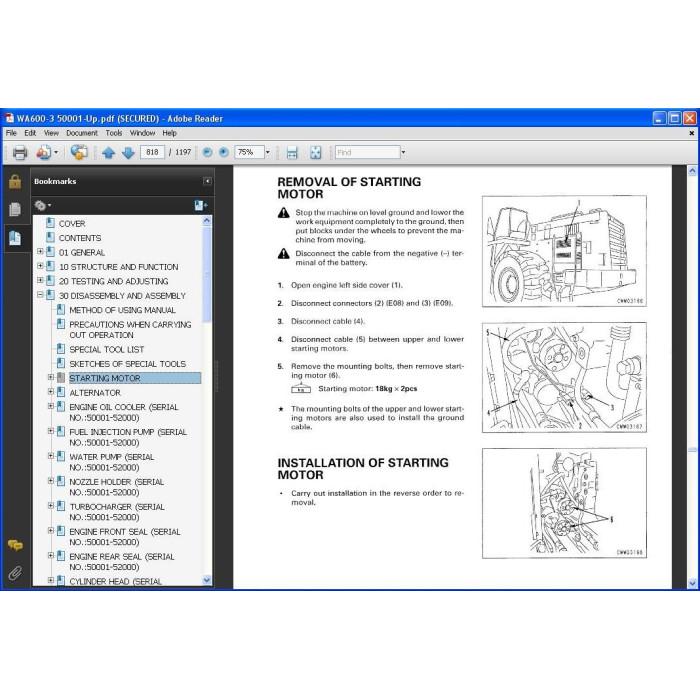Click Adobe PDF icon in title bar
The width and height of the screenshot is (700, 700).
point(9,118)
